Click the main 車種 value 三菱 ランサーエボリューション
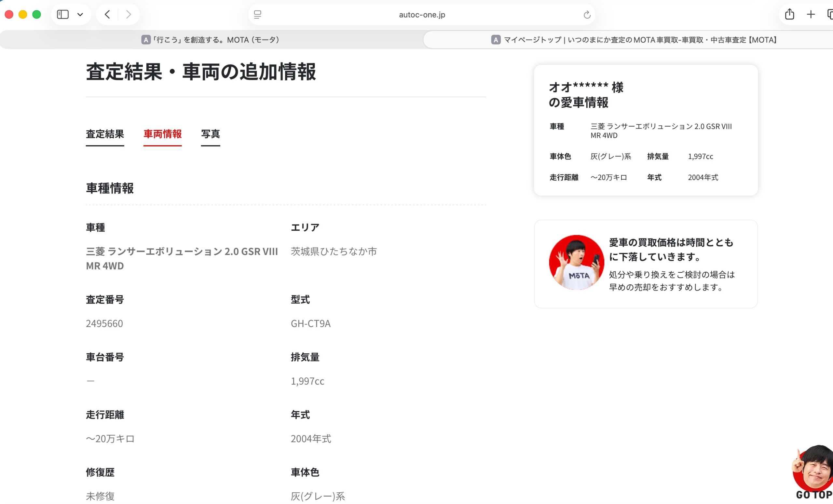 coord(182,259)
